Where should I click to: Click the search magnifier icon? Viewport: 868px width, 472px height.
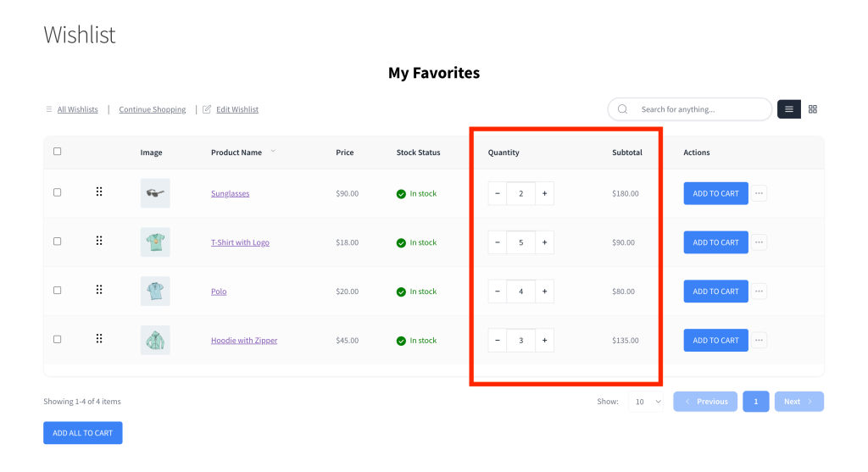tap(622, 109)
